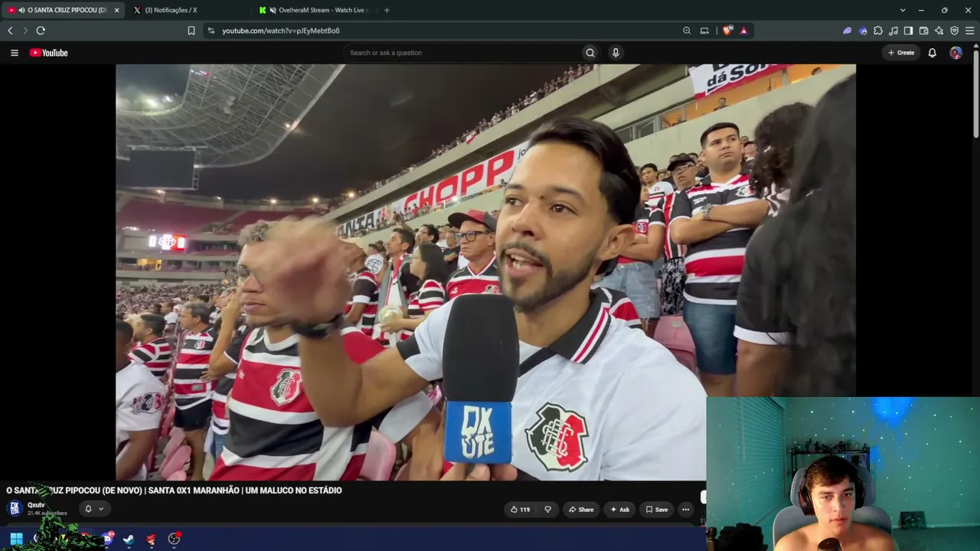Open the YouTube account avatar menu
Image resolution: width=980 pixels, height=551 pixels.
tap(955, 53)
